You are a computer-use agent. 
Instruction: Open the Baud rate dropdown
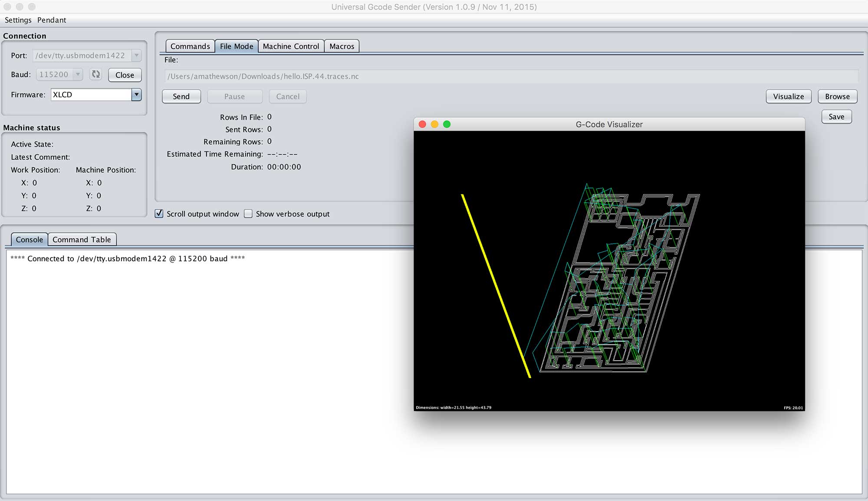[78, 75]
